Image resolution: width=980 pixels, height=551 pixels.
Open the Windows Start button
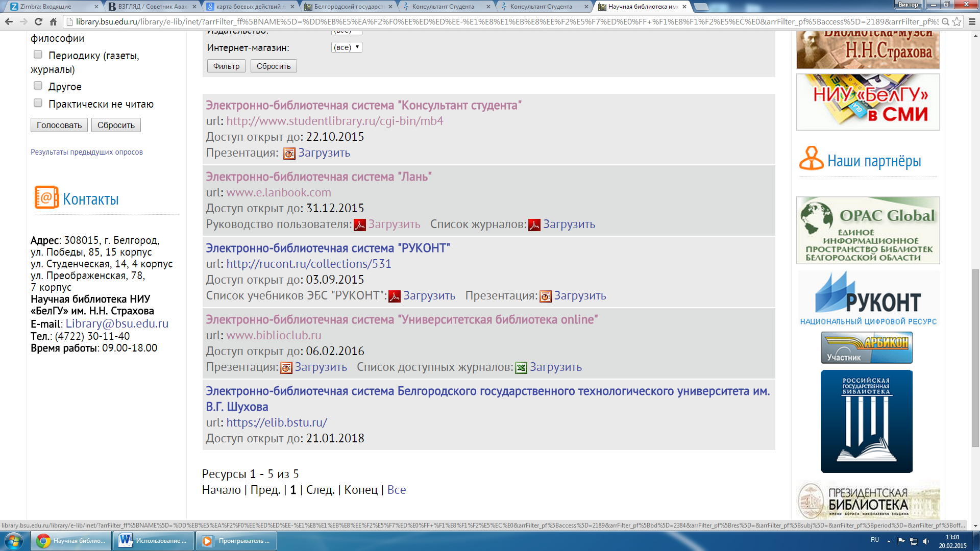point(14,541)
